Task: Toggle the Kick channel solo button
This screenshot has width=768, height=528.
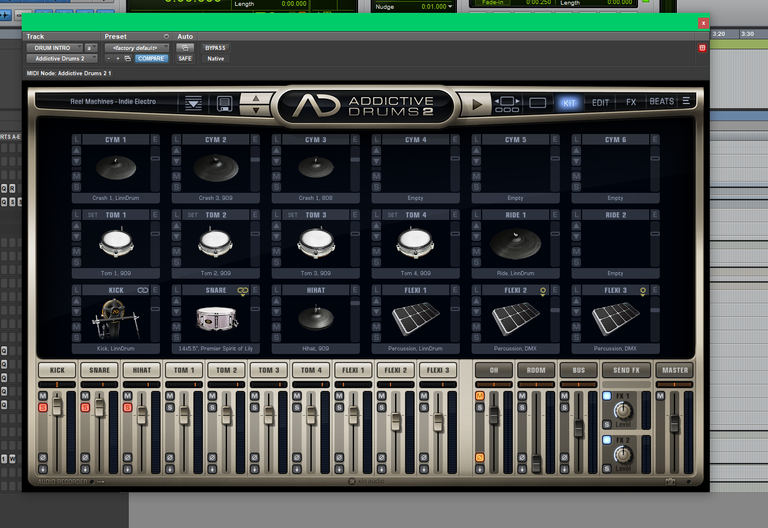Action: tap(43, 408)
